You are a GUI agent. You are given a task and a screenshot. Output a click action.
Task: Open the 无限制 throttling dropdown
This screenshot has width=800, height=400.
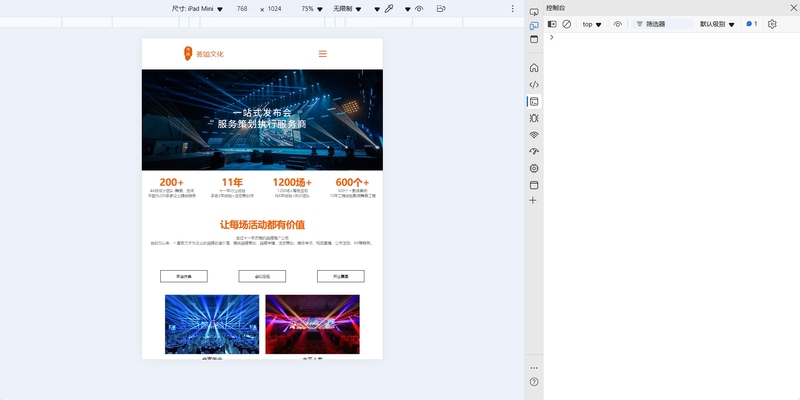coord(347,9)
